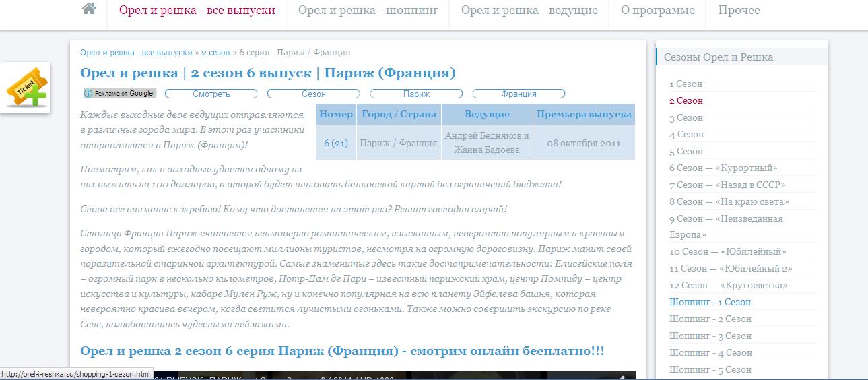Click the 'Париж' ad button

pyautogui.click(x=417, y=94)
